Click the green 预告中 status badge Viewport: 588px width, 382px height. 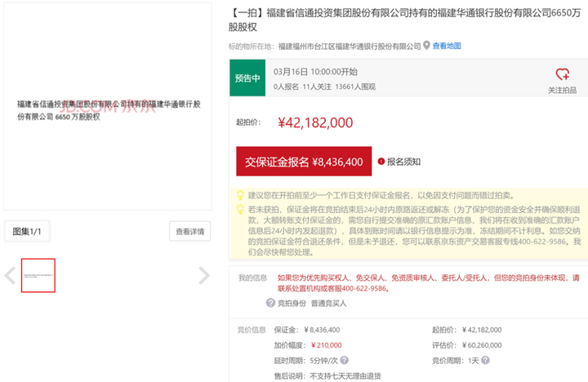247,78
